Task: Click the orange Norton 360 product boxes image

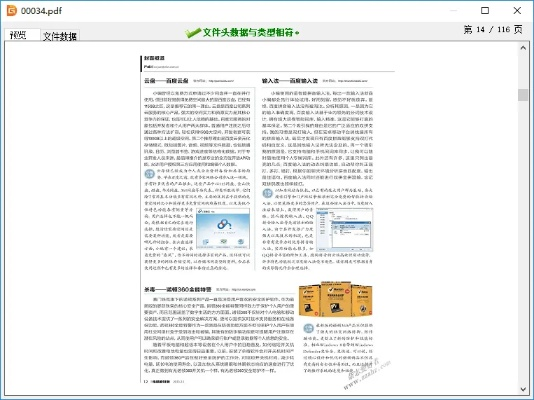Action: pyautogui.click(x=336, y=299)
